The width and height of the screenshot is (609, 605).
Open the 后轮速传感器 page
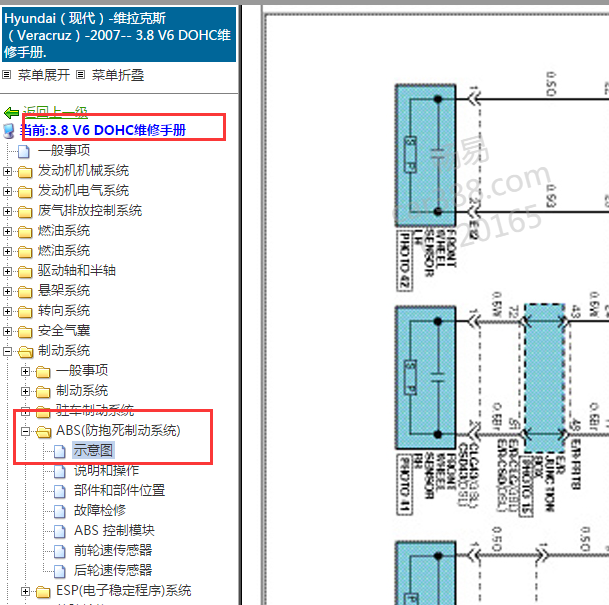[x=113, y=570]
